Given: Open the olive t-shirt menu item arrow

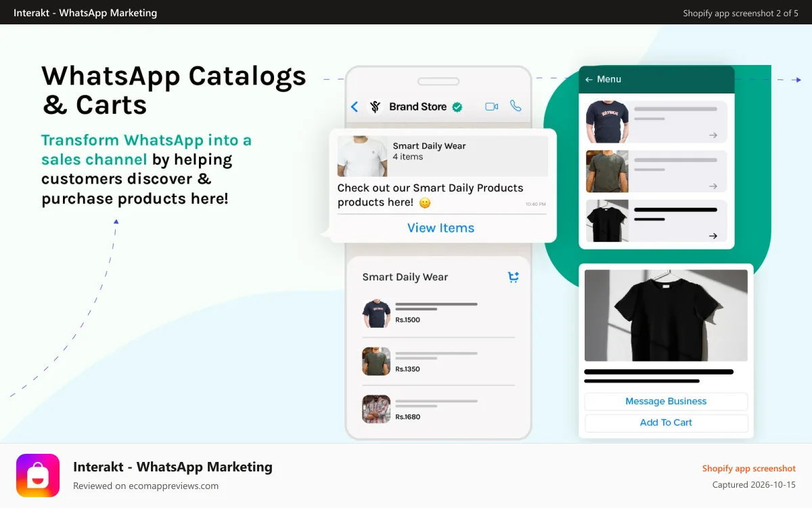Looking at the screenshot, I should (713, 186).
